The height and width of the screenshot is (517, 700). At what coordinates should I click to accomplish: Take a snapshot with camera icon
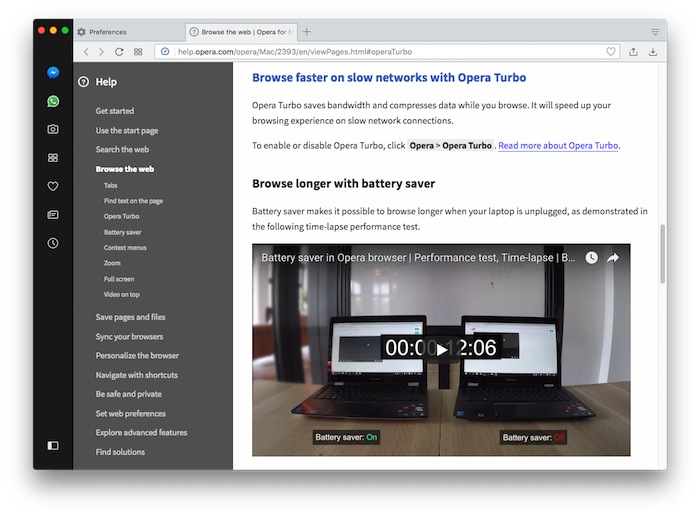click(x=53, y=129)
